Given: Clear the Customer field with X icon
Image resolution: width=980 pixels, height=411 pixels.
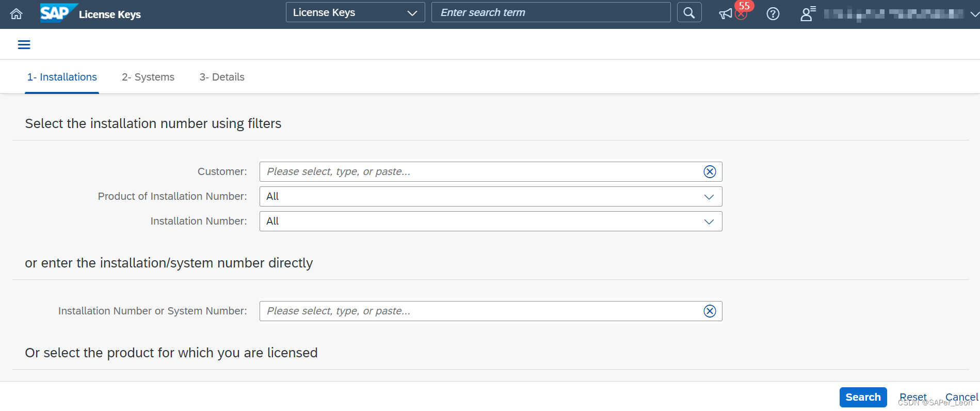Looking at the screenshot, I should tap(710, 171).
